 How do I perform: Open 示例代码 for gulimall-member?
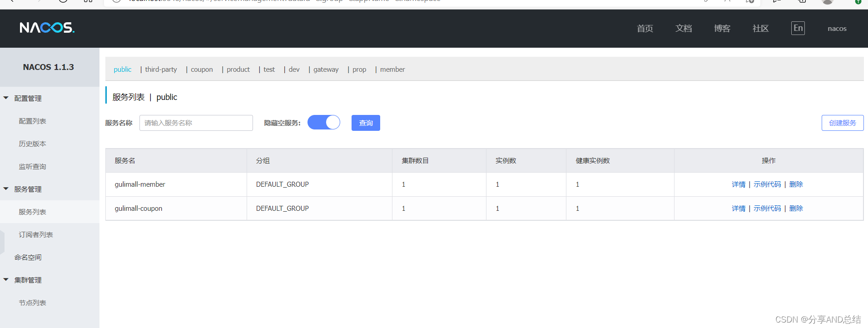point(767,184)
